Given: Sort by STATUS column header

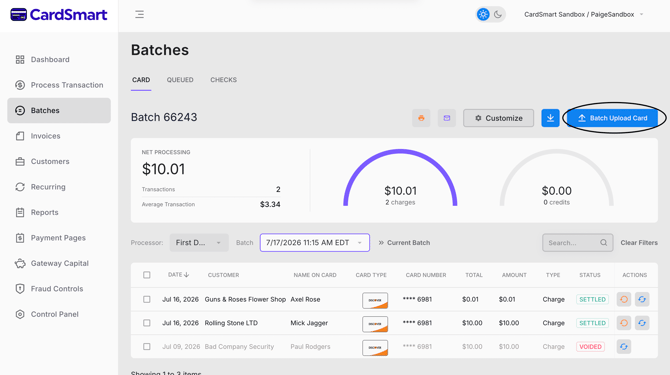Looking at the screenshot, I should [590, 275].
